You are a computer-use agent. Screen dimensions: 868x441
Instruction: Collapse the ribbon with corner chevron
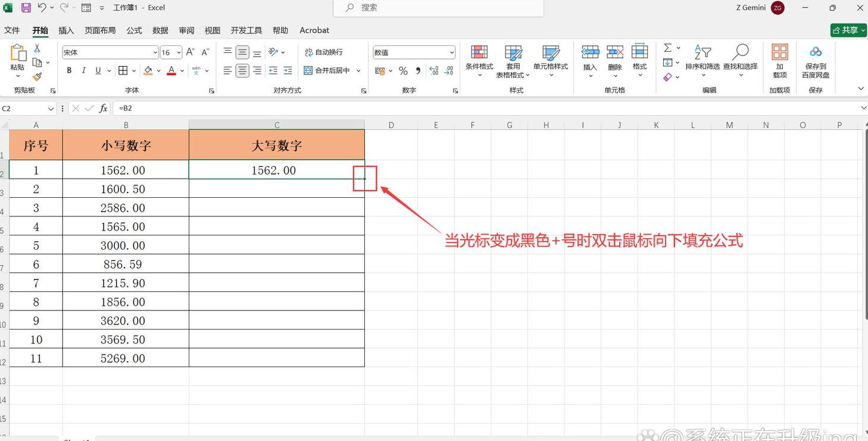pyautogui.click(x=861, y=89)
